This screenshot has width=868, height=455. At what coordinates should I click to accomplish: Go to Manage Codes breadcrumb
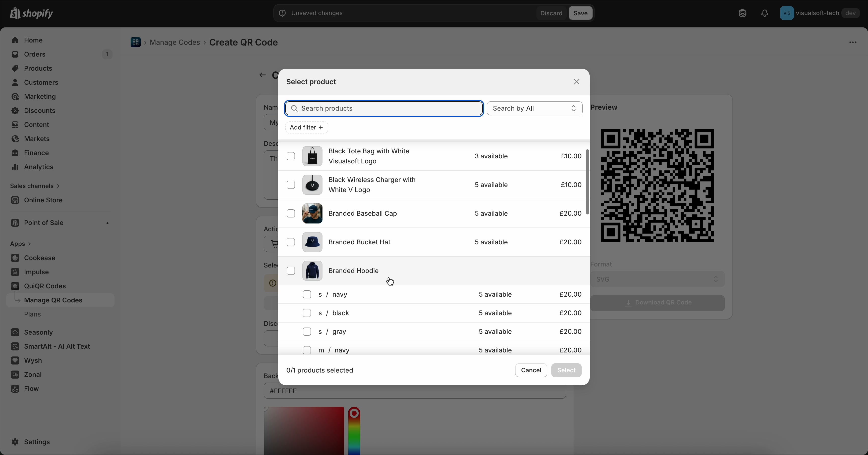tap(175, 42)
